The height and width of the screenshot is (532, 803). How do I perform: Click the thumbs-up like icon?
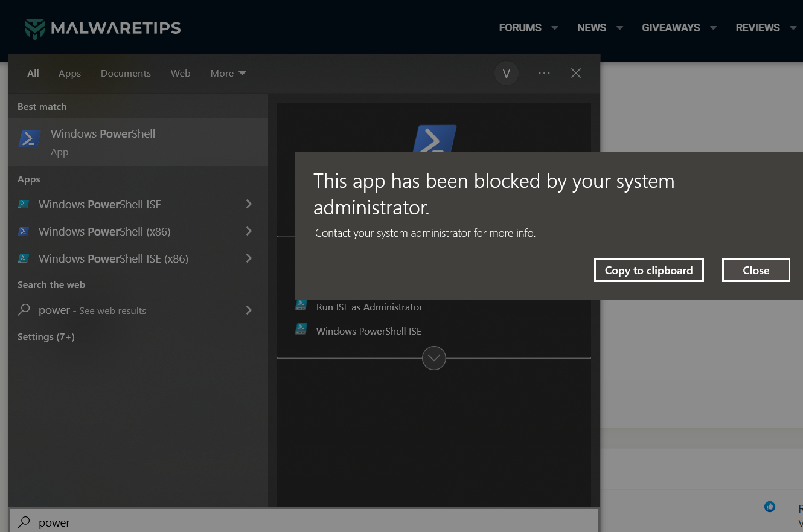769,507
